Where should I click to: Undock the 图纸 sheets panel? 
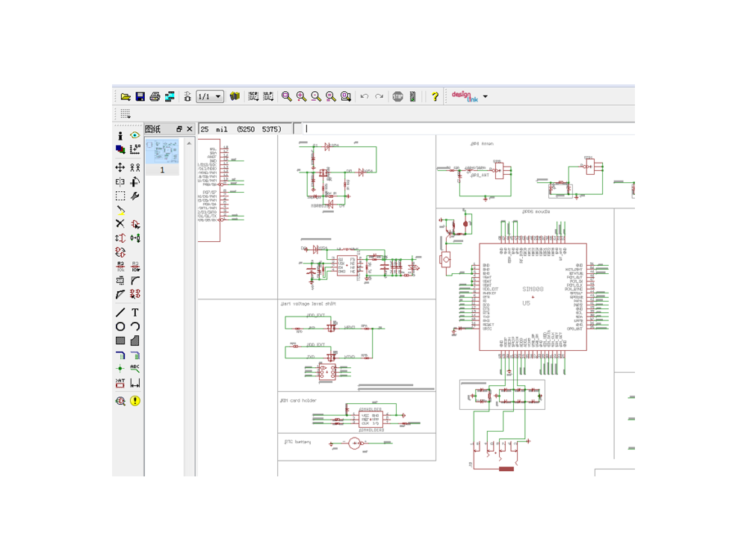(179, 129)
